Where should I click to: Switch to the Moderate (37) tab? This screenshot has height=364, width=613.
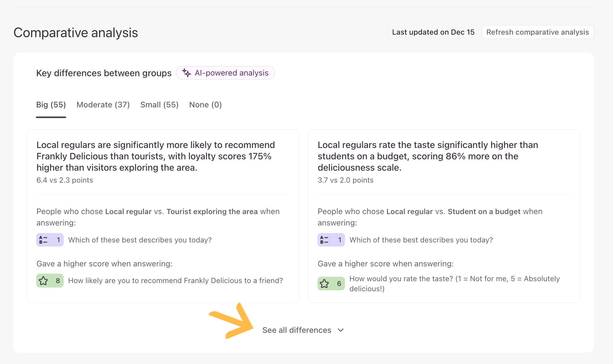(x=103, y=105)
